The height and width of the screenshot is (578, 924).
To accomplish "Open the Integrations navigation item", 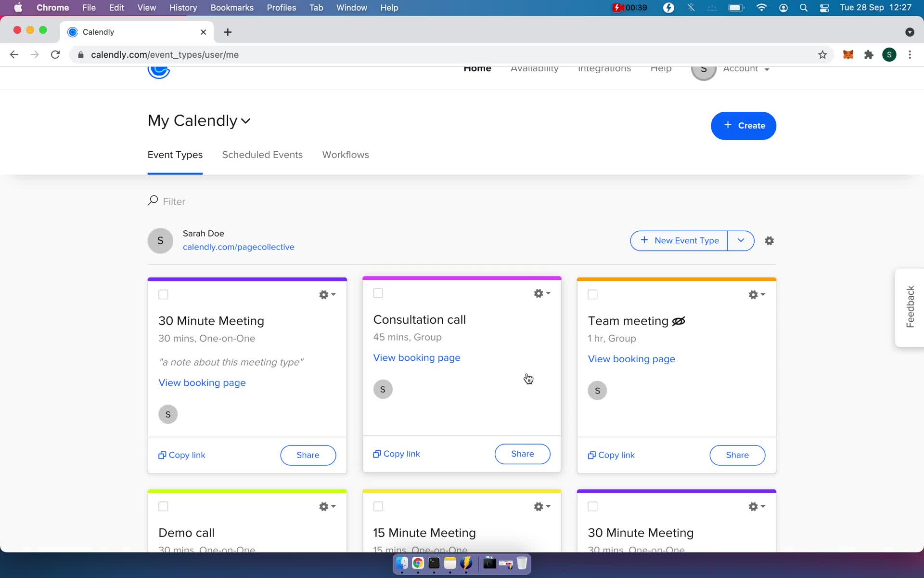I will tap(604, 70).
